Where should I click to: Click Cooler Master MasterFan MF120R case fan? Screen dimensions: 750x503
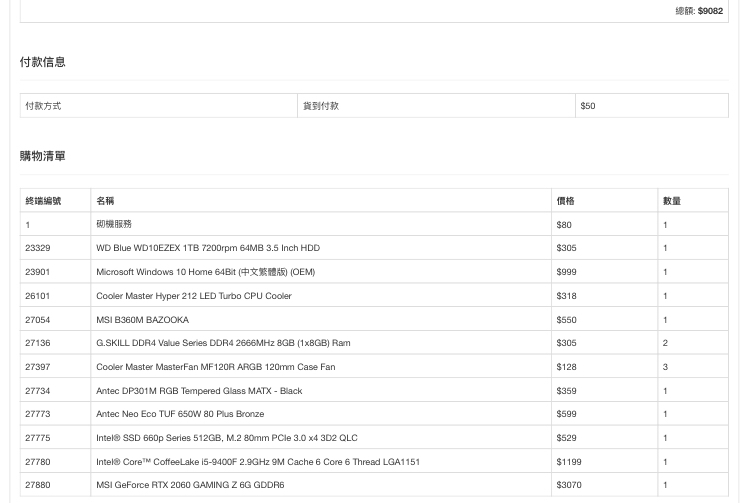216,367
